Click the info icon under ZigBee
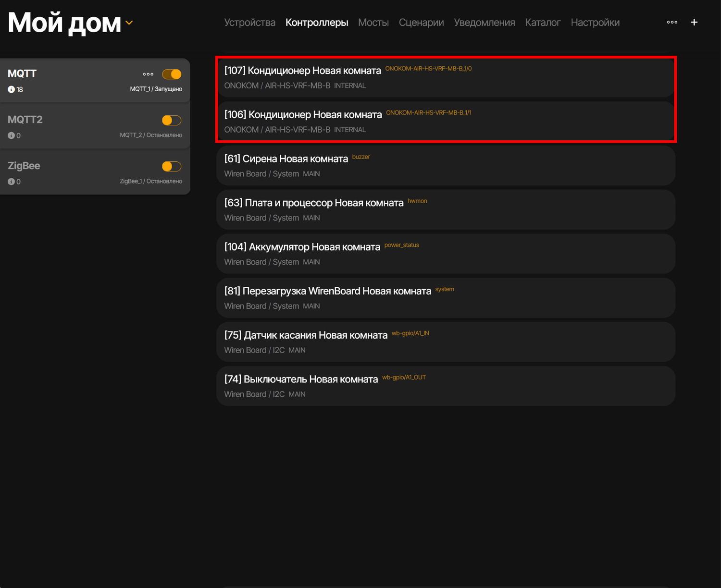 (11, 182)
